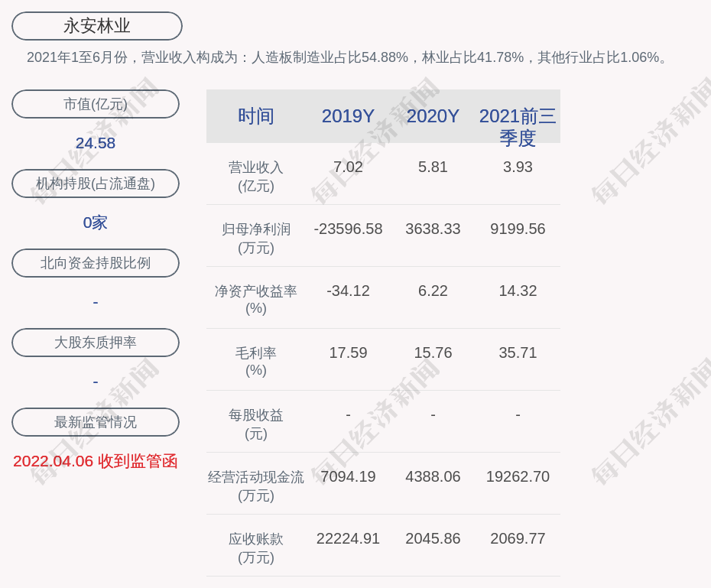Click the dash value under 大股东质押率
The height and width of the screenshot is (588, 711).
[96, 382]
